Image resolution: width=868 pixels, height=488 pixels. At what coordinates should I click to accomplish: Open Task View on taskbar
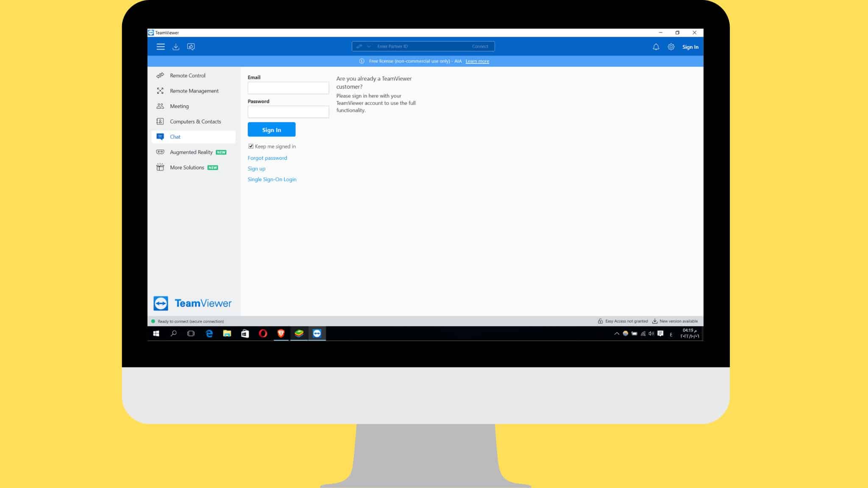tap(191, 333)
